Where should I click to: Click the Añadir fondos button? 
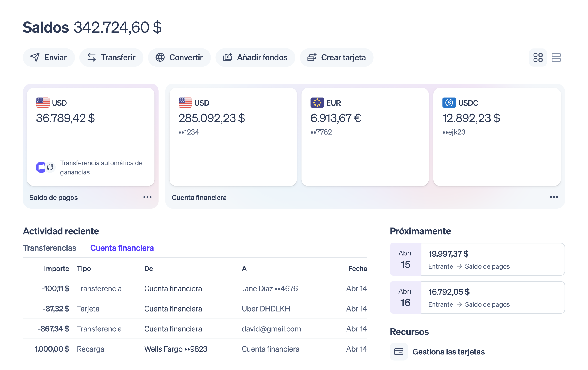click(x=255, y=57)
